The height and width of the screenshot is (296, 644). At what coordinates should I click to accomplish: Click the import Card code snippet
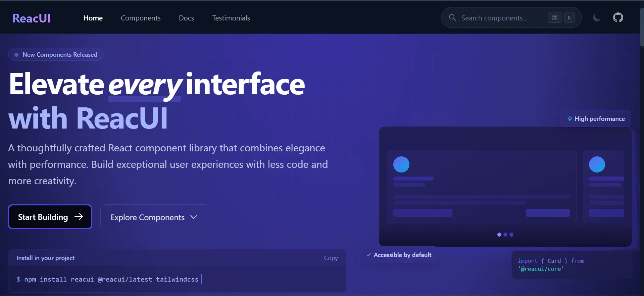(x=572, y=265)
